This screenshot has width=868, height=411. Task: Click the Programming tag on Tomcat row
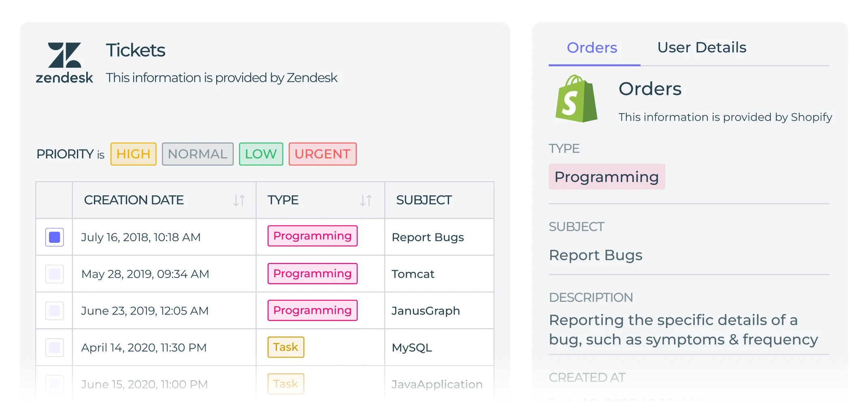pyautogui.click(x=312, y=274)
